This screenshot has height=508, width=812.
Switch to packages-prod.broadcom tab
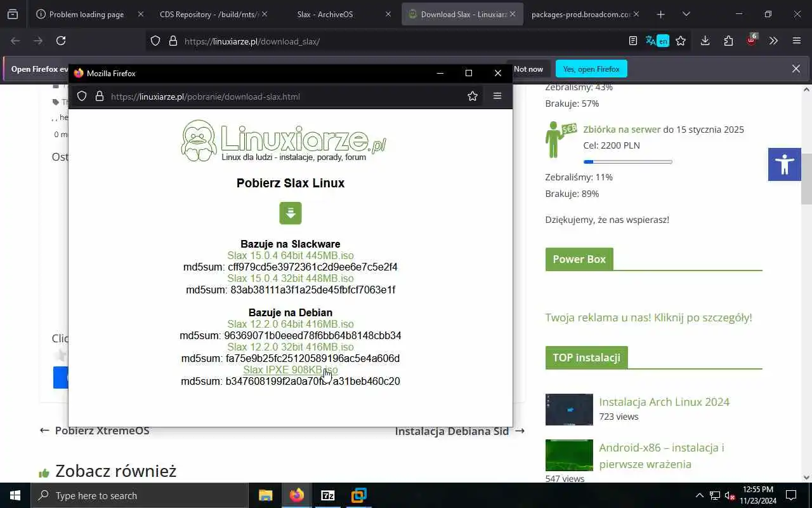tap(580, 14)
